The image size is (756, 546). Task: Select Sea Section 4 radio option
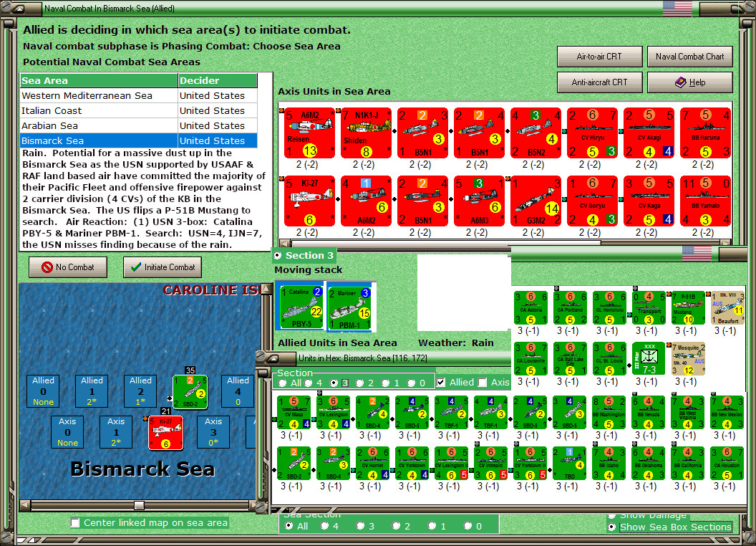pos(325,526)
